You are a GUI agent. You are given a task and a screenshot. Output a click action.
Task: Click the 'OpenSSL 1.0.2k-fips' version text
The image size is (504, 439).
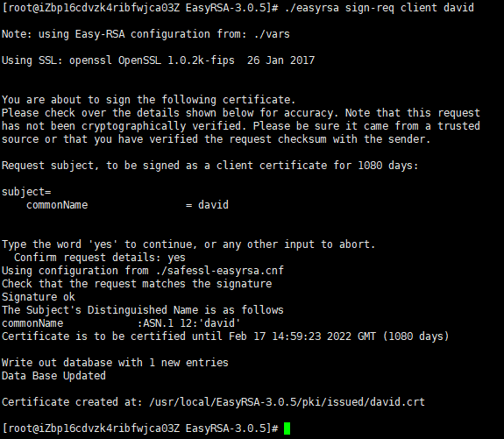pos(176,60)
